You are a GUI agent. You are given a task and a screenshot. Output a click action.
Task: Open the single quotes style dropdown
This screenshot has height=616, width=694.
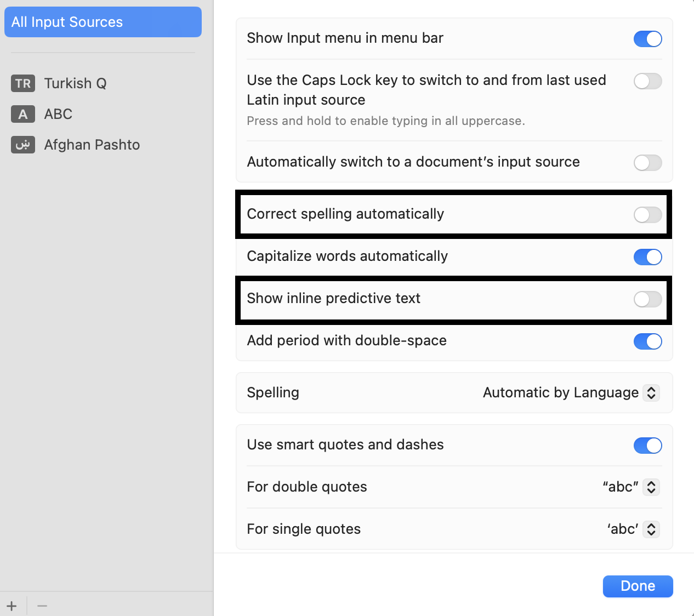(633, 529)
